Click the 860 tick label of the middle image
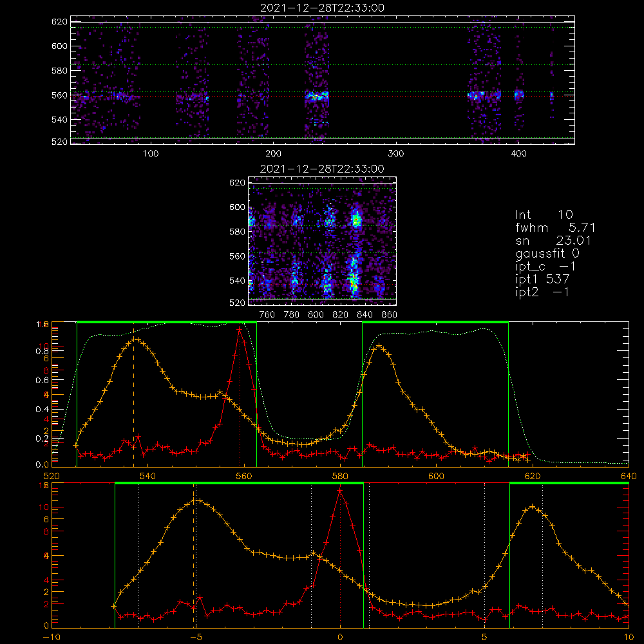 tap(390, 315)
